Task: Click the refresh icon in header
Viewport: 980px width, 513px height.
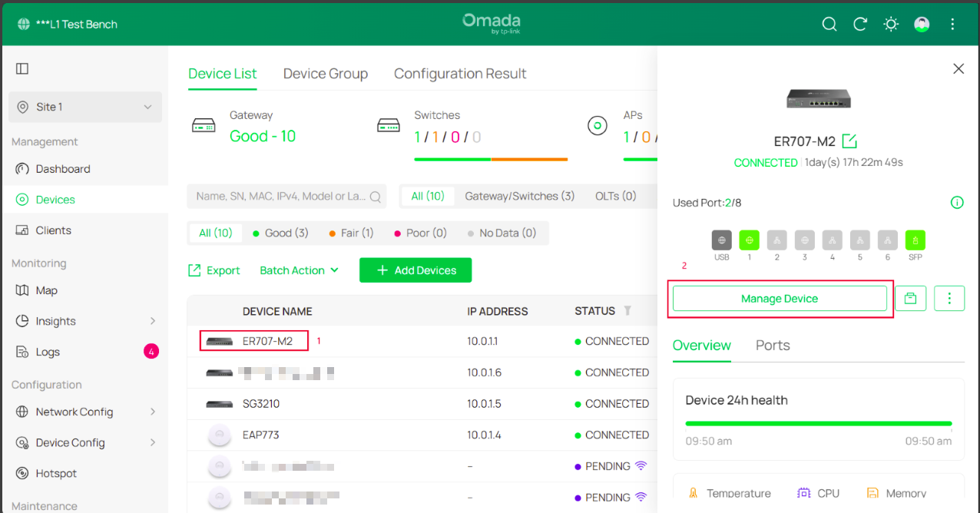Action: (x=860, y=24)
